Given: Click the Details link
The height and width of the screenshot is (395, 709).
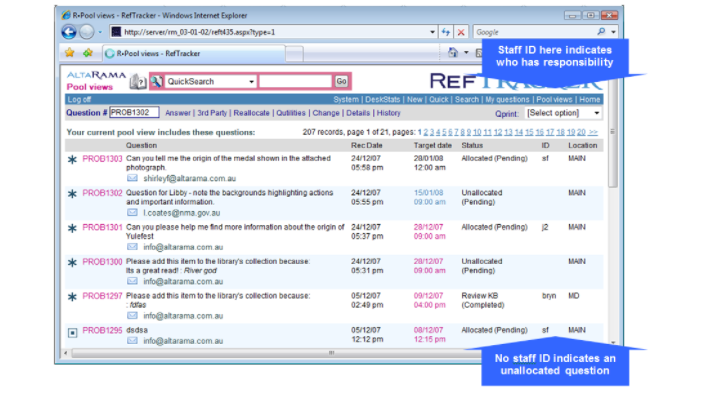Looking at the screenshot, I should [358, 113].
